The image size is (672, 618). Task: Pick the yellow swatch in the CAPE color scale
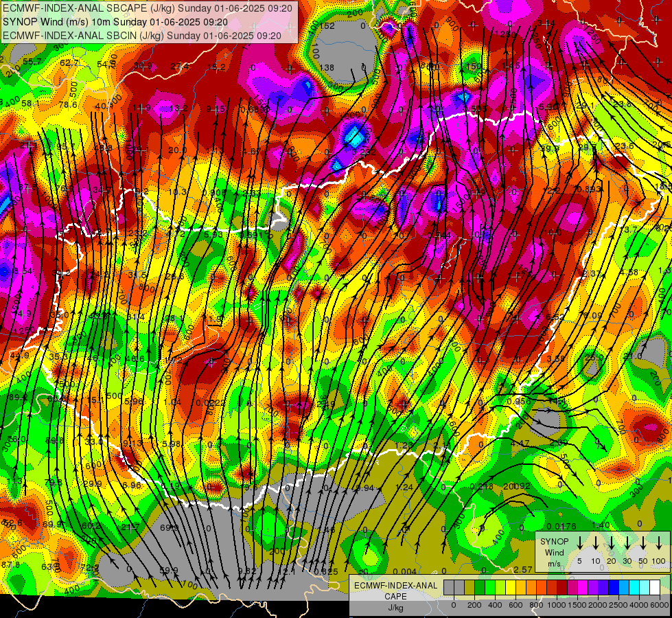[511, 587]
